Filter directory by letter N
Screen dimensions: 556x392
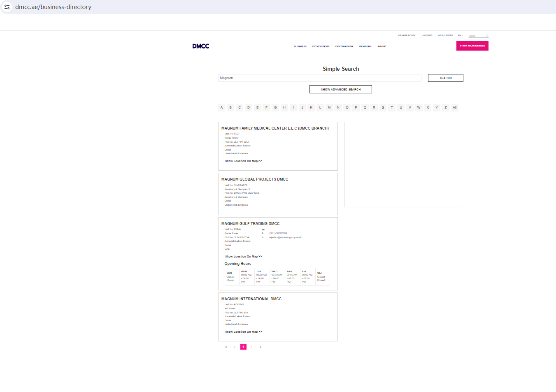pyautogui.click(x=338, y=108)
